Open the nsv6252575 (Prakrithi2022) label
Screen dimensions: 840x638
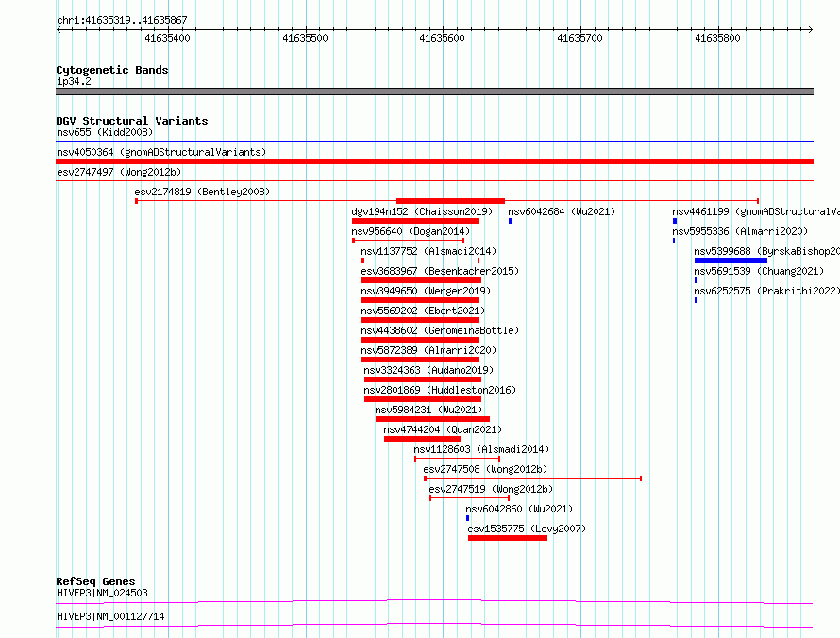tap(766, 291)
